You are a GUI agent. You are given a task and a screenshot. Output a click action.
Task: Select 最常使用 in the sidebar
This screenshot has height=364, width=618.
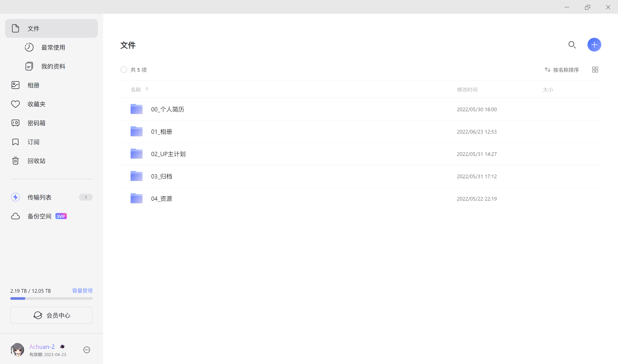pyautogui.click(x=53, y=47)
